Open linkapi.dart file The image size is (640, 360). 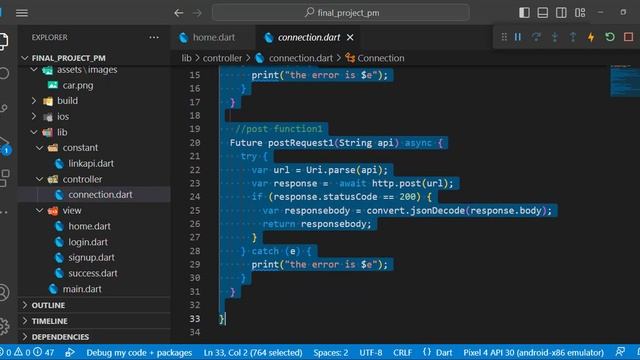pyautogui.click(x=91, y=164)
